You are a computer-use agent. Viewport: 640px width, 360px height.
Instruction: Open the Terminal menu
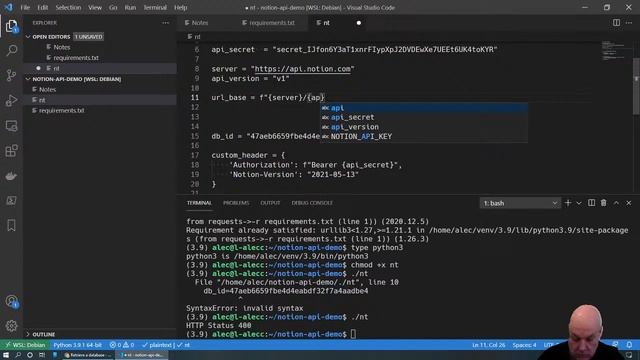(155, 7)
